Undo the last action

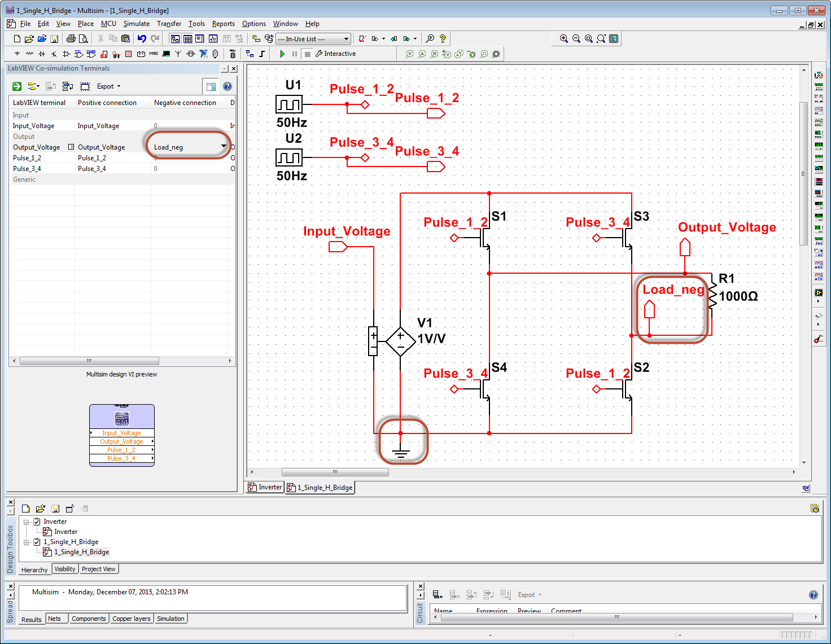coord(142,39)
